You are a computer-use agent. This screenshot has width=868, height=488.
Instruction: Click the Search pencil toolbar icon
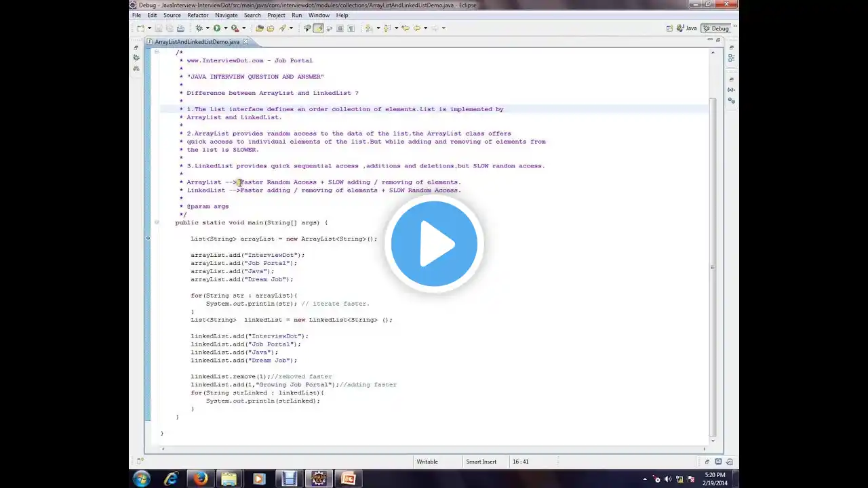tap(283, 28)
